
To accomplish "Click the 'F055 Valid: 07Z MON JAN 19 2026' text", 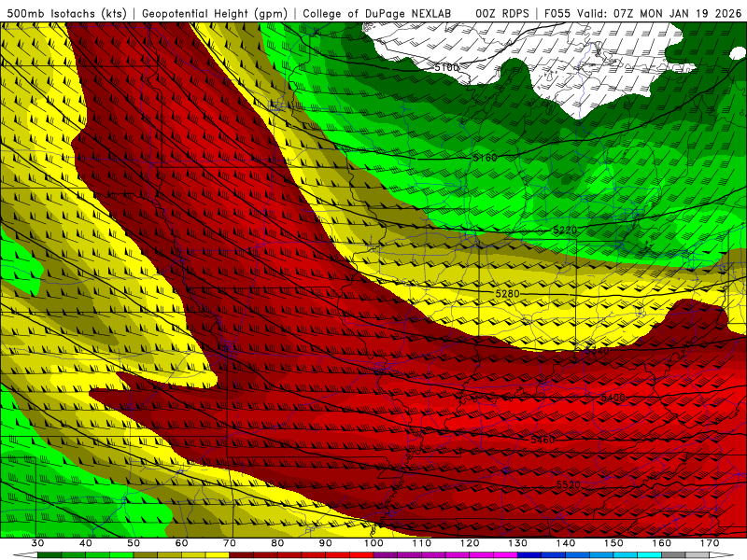I will pos(642,13).
